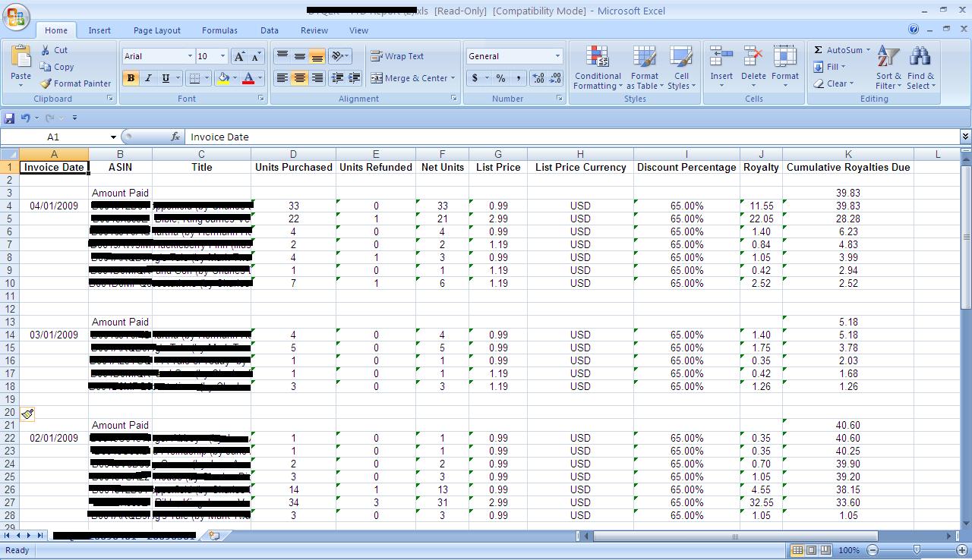
Task: Increase the cell indent
Action: pyautogui.click(x=354, y=78)
